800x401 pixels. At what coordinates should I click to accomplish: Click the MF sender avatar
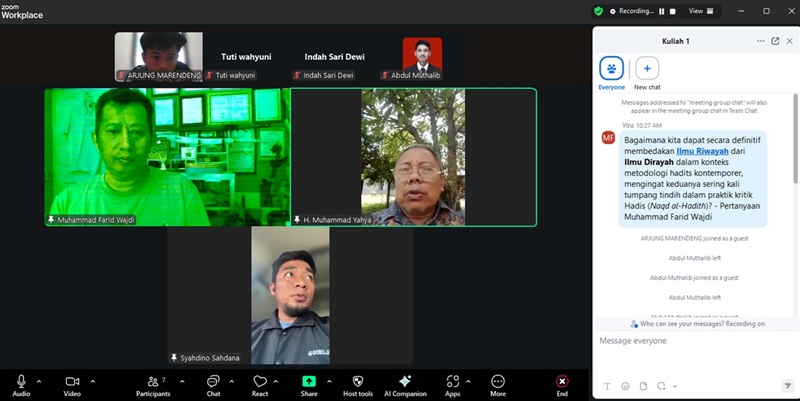point(608,138)
